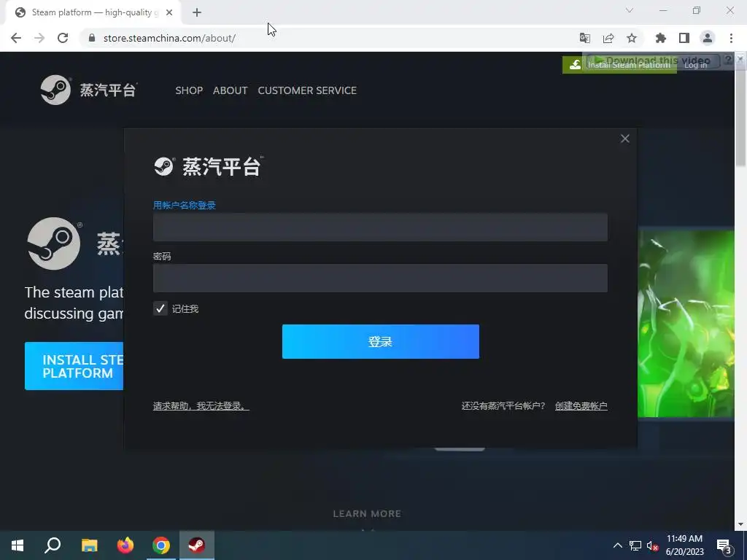Open CUSTOMER SERVICE menu item

point(307,90)
